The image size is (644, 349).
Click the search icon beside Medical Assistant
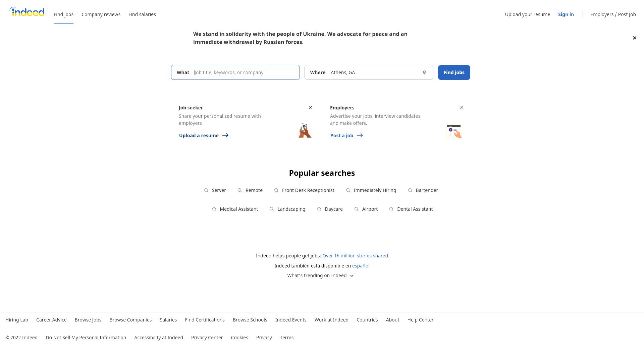click(214, 209)
